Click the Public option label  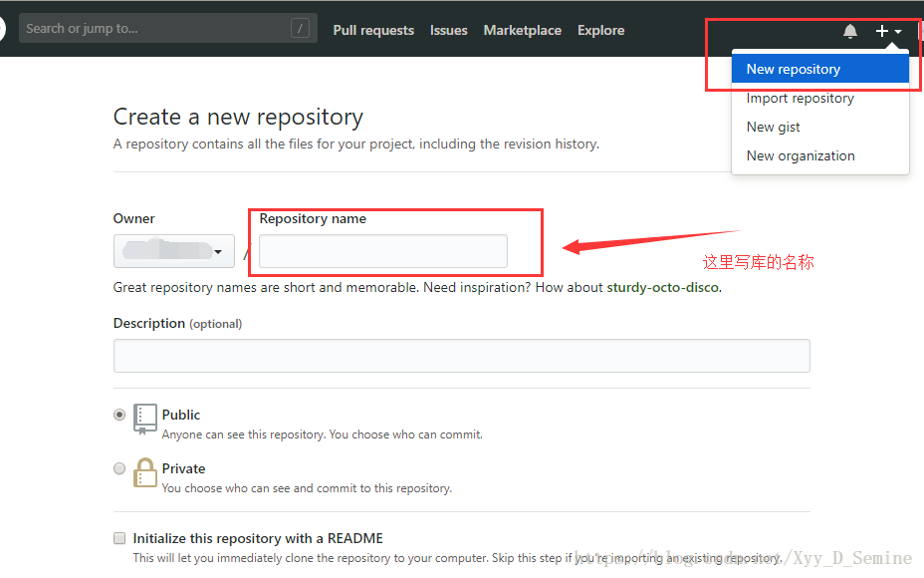[x=181, y=415]
